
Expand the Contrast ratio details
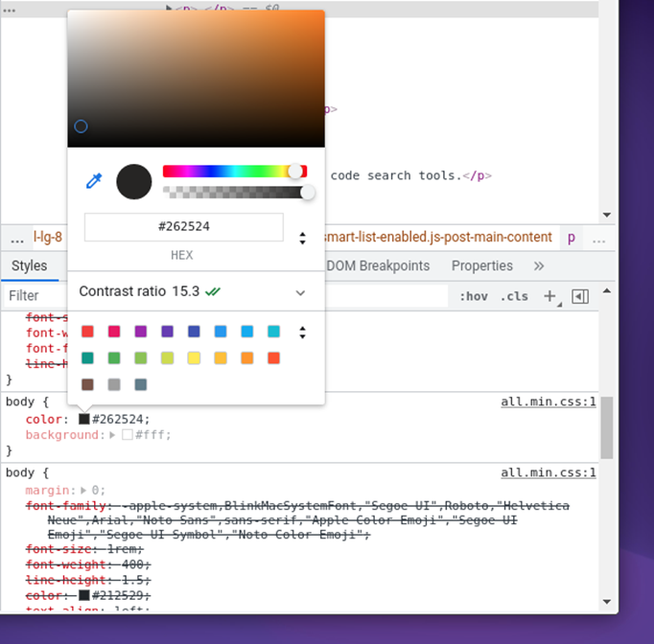point(300,292)
